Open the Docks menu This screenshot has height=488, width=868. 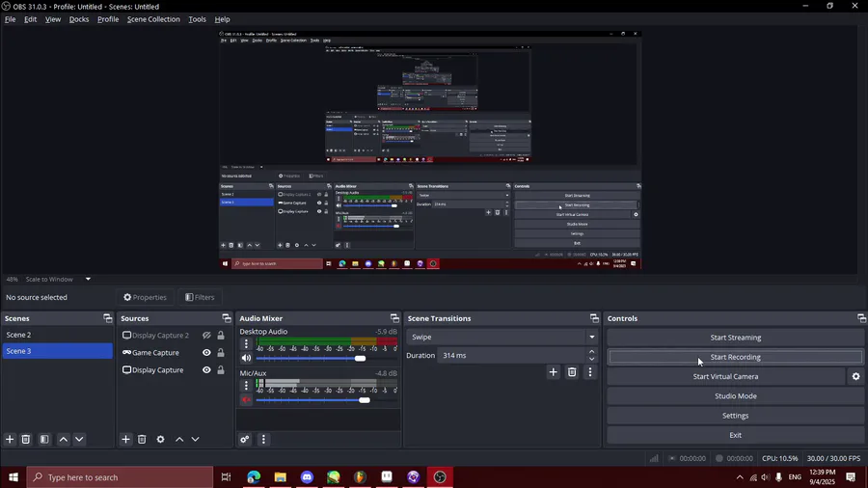79,19
